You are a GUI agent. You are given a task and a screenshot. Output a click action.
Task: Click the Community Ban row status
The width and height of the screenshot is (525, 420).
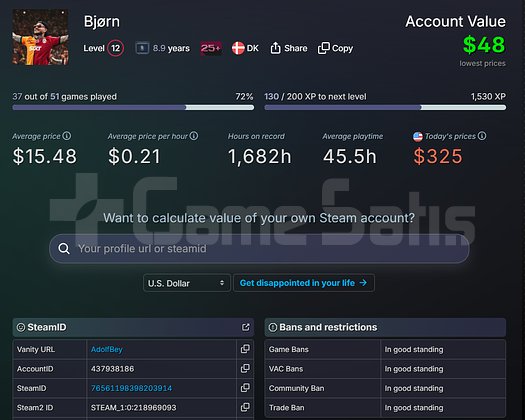point(414,388)
